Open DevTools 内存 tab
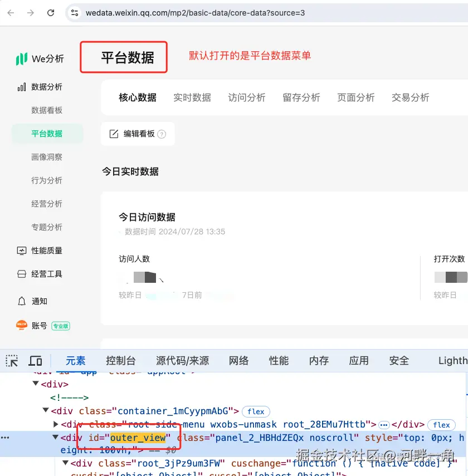The height and width of the screenshot is (476, 468). [x=319, y=361]
